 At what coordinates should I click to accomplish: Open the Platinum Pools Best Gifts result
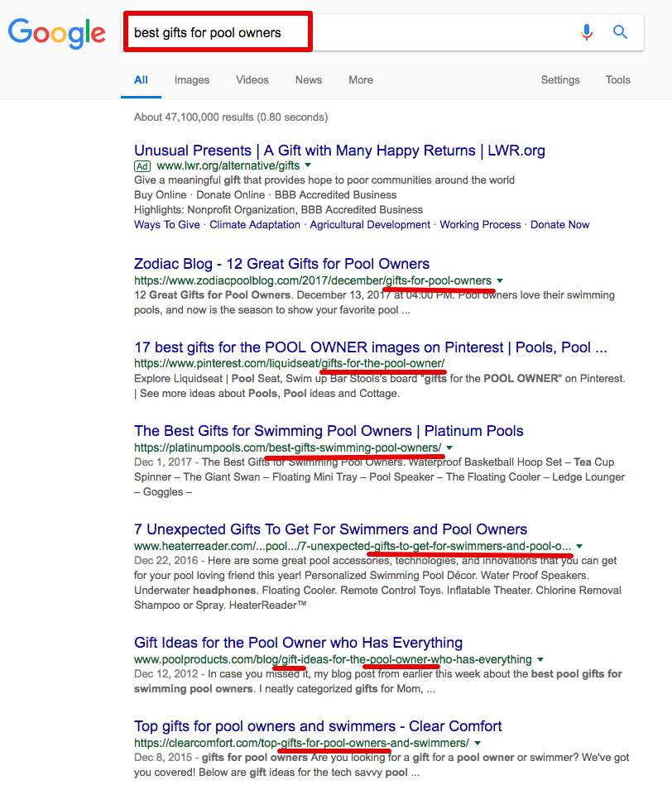click(x=329, y=431)
